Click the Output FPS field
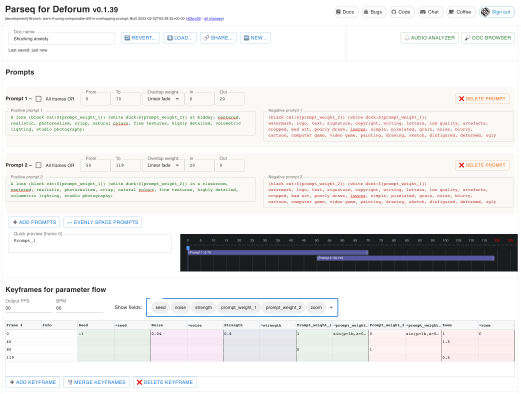Viewport: 521px width, 394px height. (x=29, y=308)
